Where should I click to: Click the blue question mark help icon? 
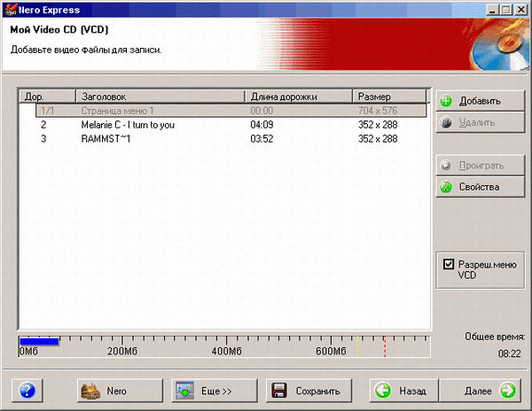click(27, 391)
